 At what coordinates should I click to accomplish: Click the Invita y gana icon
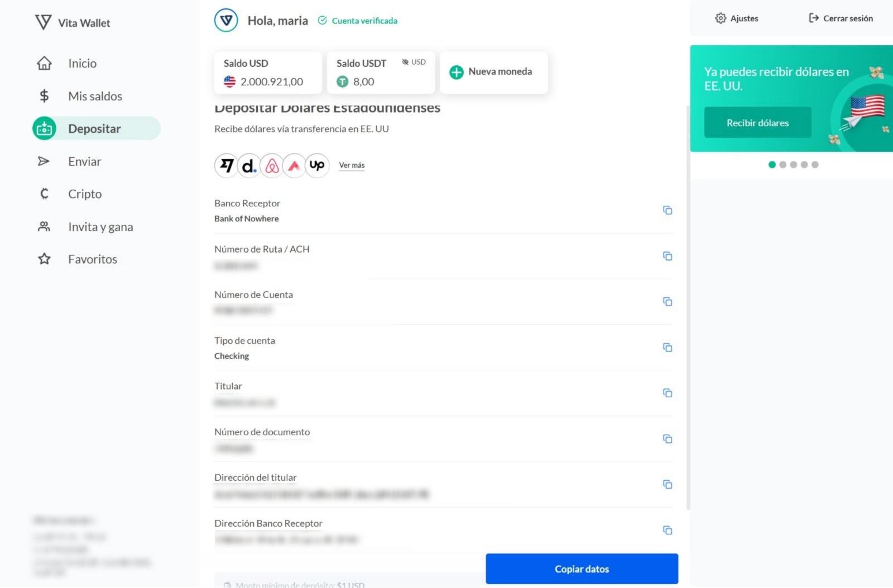44,226
